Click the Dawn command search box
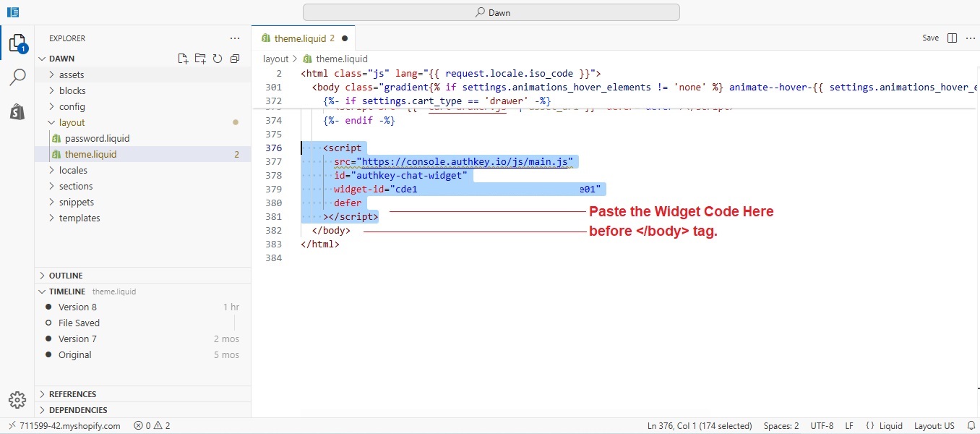The width and height of the screenshot is (980, 434). pos(491,12)
